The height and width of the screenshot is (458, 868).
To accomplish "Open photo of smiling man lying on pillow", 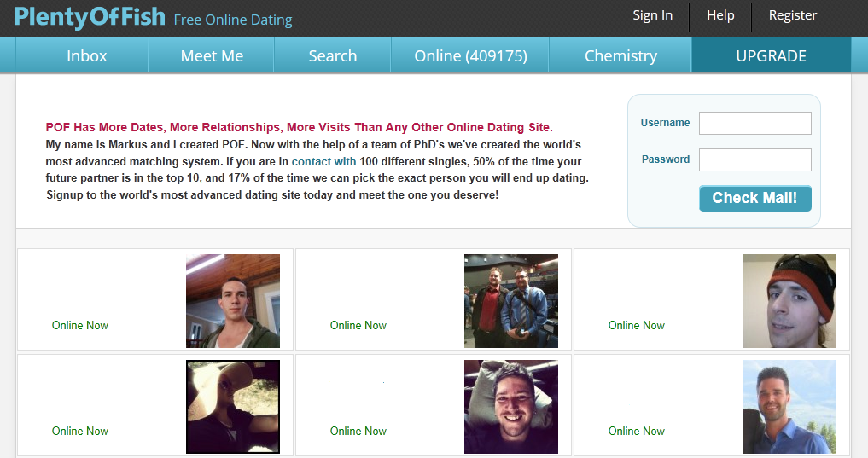I will (x=511, y=407).
